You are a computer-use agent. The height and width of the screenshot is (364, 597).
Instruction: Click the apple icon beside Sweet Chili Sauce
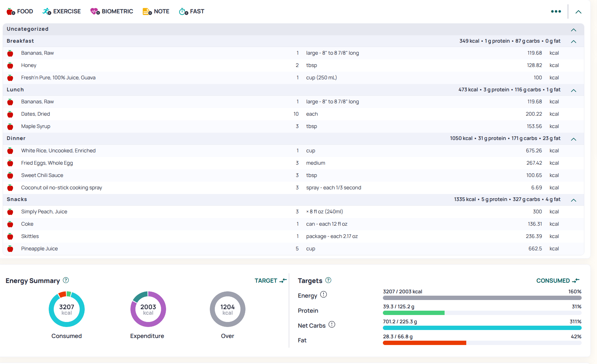pyautogui.click(x=10, y=176)
